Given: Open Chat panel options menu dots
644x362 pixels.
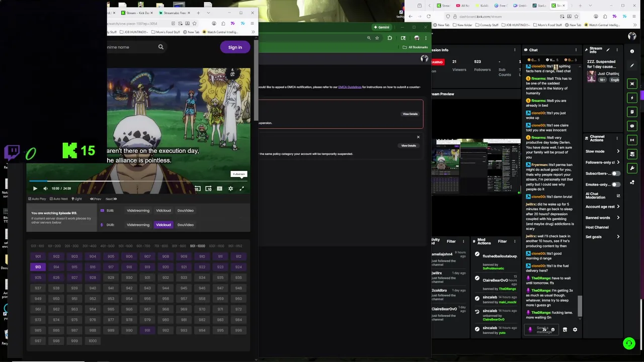Looking at the screenshot, I should point(576,50).
